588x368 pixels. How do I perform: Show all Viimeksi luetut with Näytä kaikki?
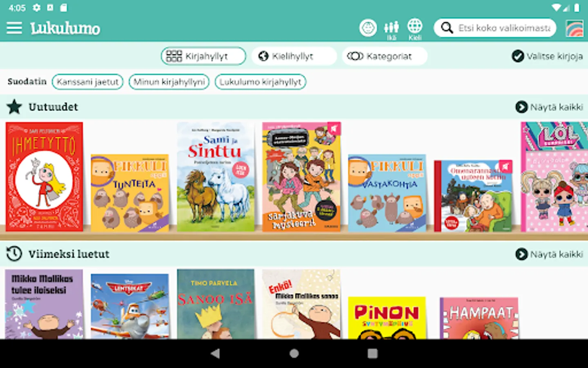point(549,254)
